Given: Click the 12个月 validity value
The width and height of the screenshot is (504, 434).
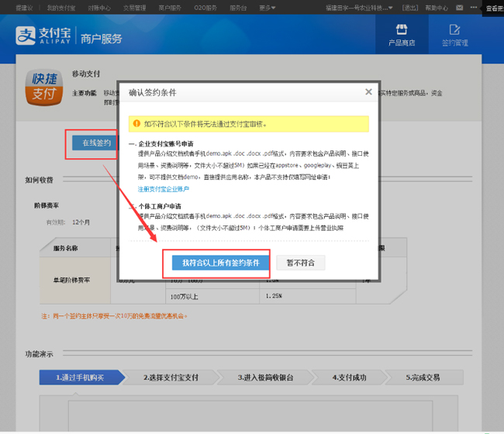Looking at the screenshot, I should 81,222.
